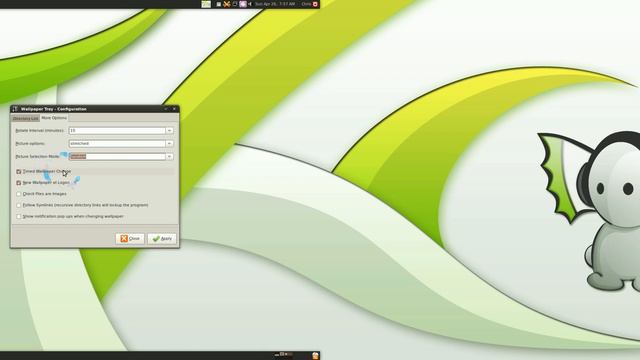Click the Picture options field showing stretched
The width and height of the screenshot is (640, 360).
click(117, 144)
